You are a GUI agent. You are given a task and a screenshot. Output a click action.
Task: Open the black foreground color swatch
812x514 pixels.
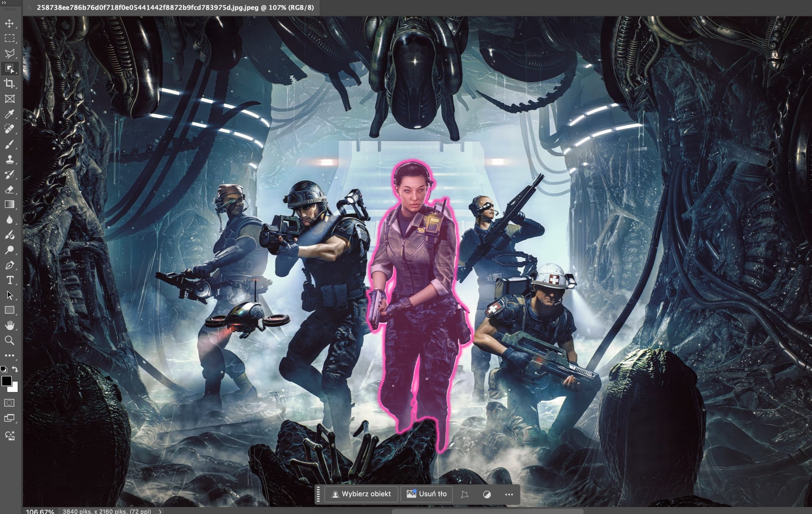[x=6, y=381]
